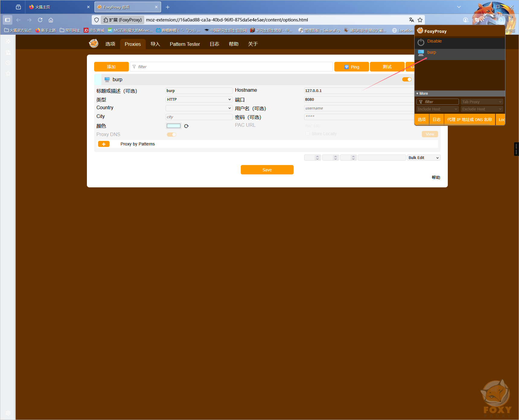The image size is (519, 420).
Task: Click the browser reload page icon
Action: point(40,20)
